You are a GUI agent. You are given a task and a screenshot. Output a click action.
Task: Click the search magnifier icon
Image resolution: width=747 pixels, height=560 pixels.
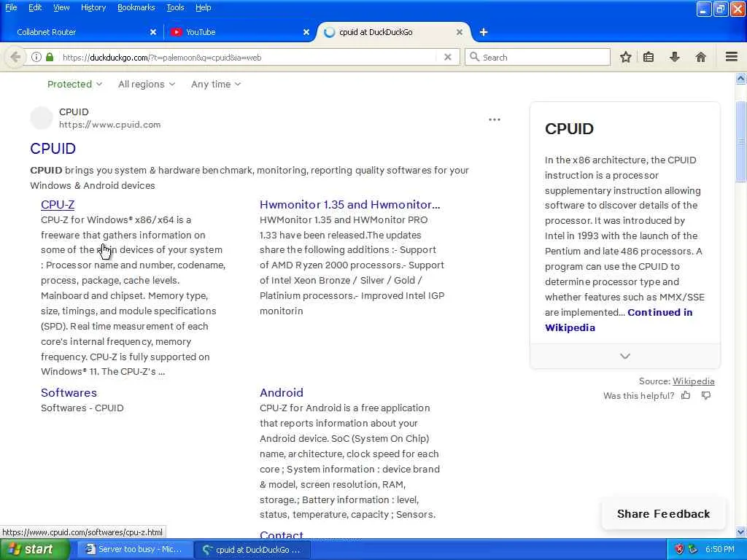[x=474, y=57]
